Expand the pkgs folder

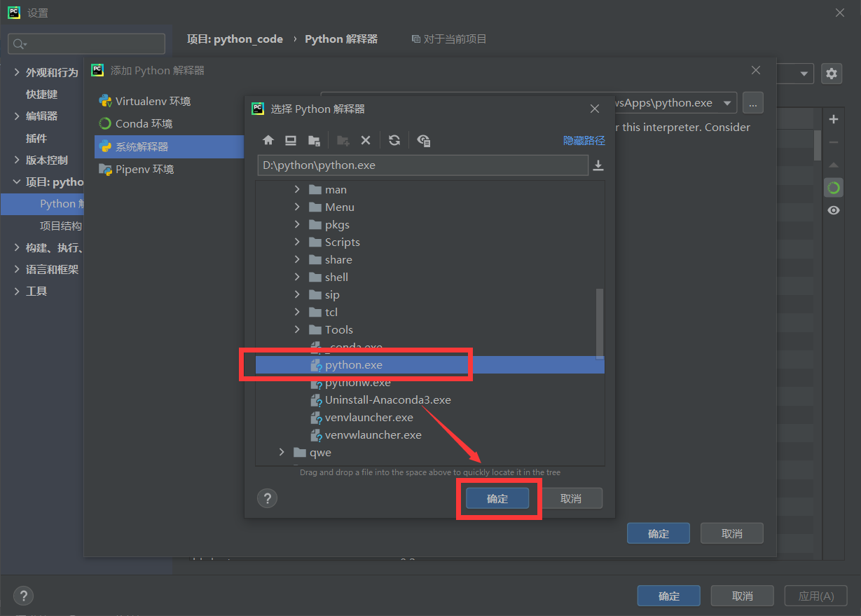(297, 224)
